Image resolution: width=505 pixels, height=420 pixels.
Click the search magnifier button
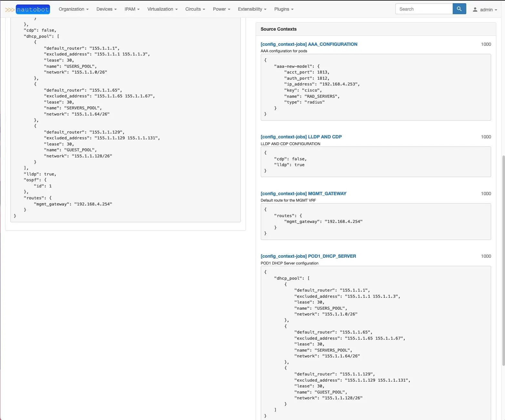459,9
